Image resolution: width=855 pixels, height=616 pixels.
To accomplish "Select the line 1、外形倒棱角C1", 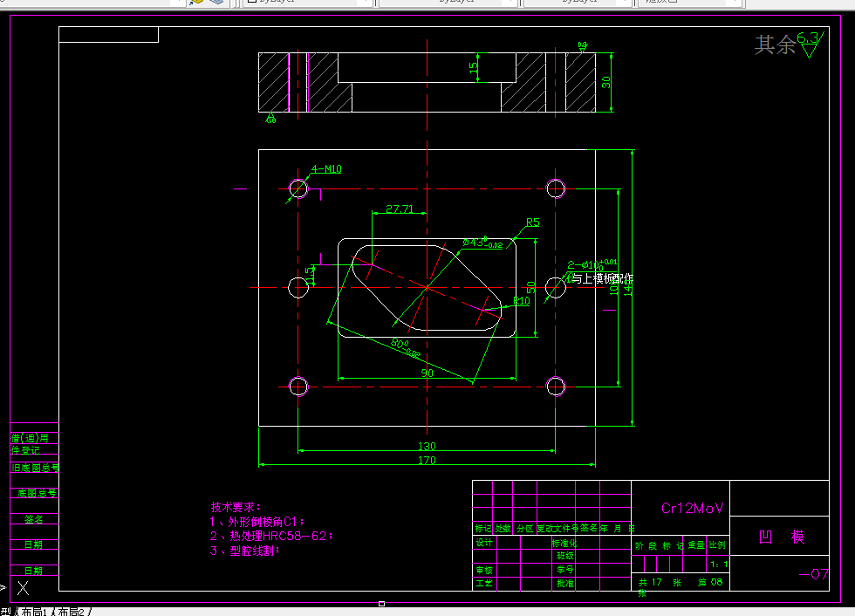I will pos(257,522).
